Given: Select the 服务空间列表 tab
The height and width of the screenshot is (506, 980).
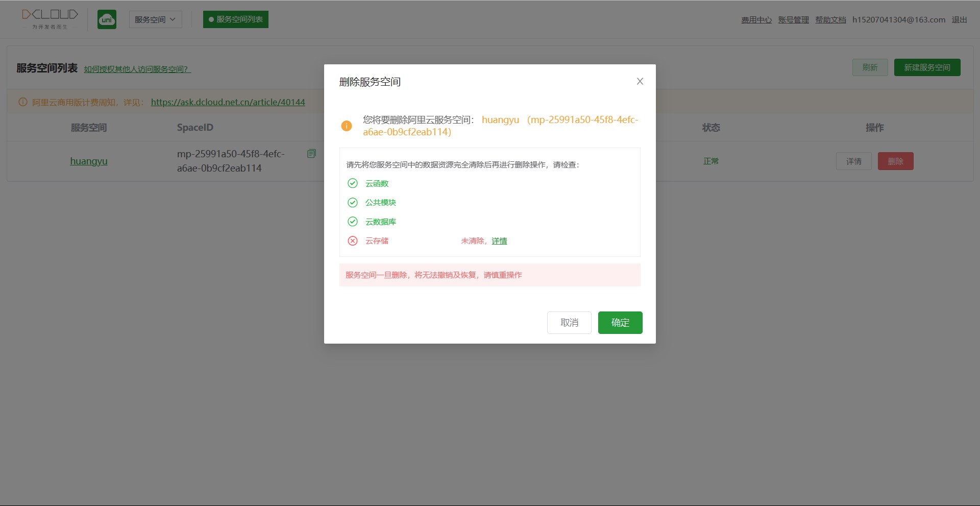Looking at the screenshot, I should click(236, 19).
